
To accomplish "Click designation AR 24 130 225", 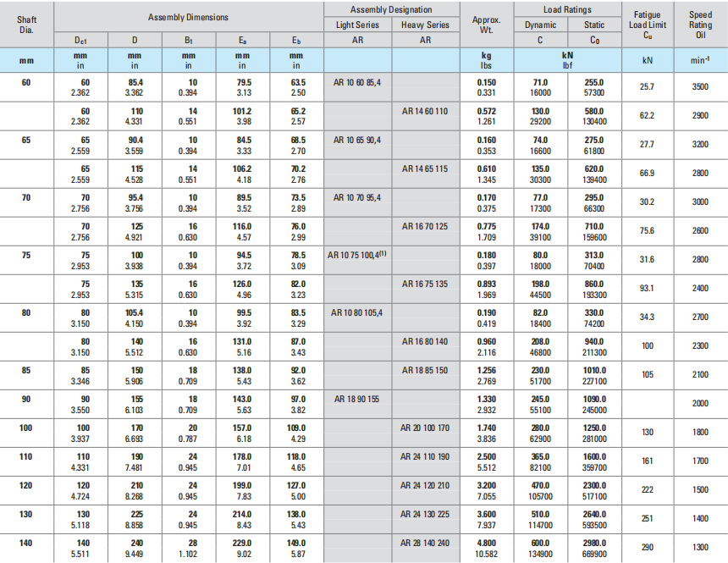I will [425, 514].
